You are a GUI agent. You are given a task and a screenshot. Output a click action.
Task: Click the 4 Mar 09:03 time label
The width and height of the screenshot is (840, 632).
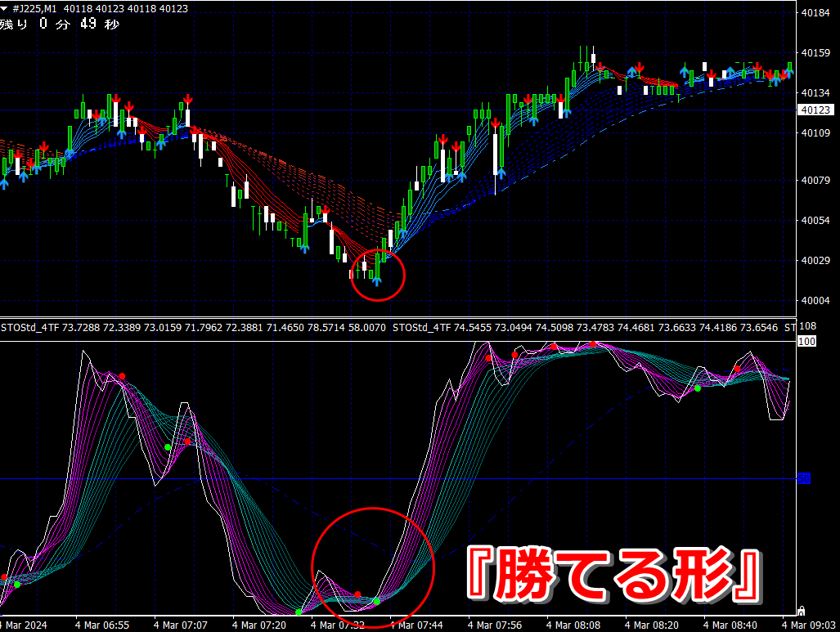(808, 625)
